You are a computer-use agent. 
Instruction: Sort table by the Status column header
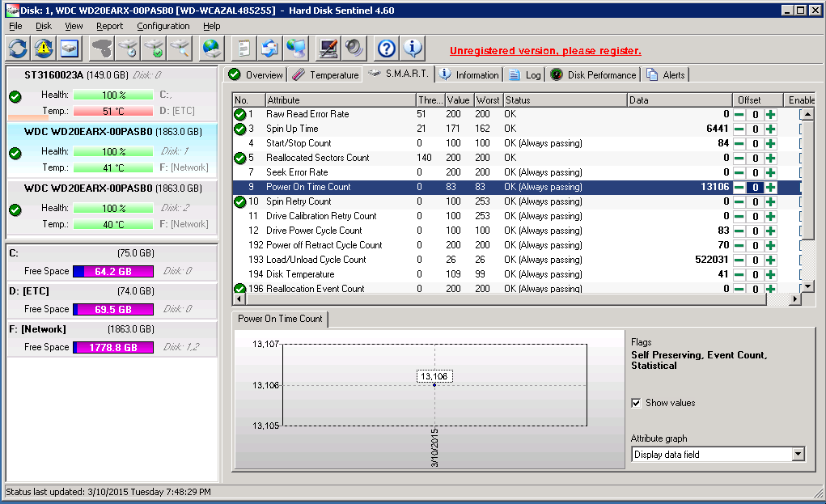(x=565, y=100)
